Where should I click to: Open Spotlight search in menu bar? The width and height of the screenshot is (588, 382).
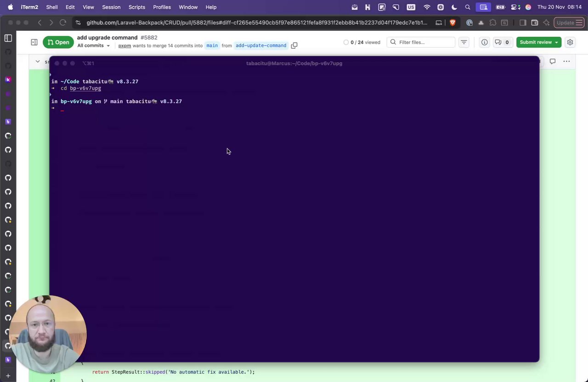pyautogui.click(x=468, y=7)
